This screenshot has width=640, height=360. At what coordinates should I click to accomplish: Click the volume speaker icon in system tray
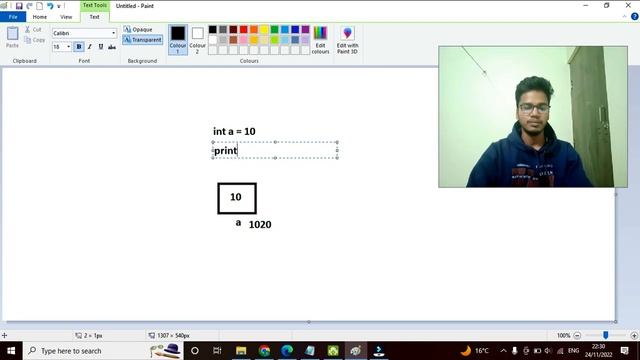[x=548, y=351]
